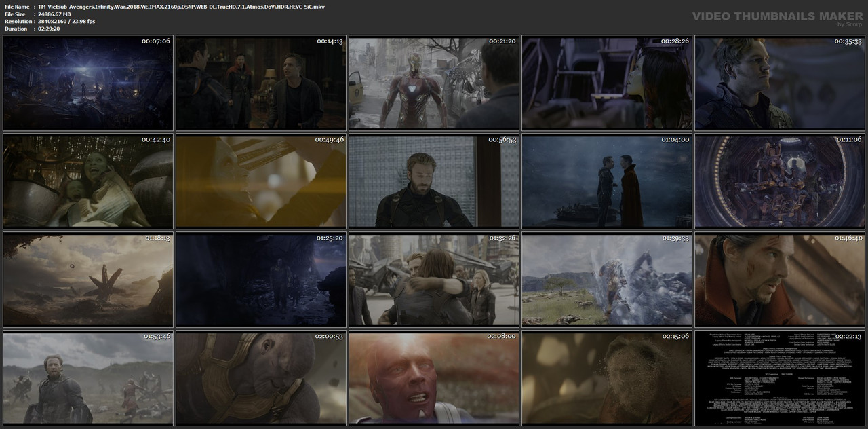Select the thumbnail at 01:39:33
The height and width of the screenshot is (429, 868).
click(x=607, y=280)
